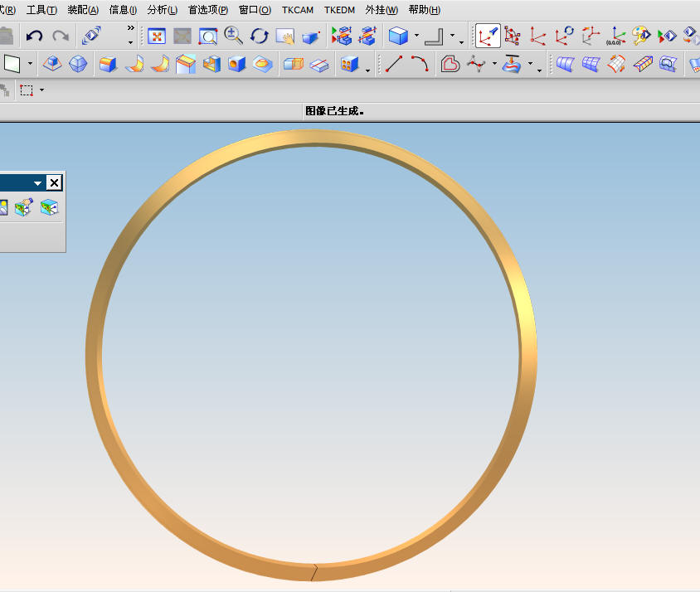Open the selection rectangle dropdown arrow
Viewport: 700px width, 592px height.
pyautogui.click(x=42, y=90)
